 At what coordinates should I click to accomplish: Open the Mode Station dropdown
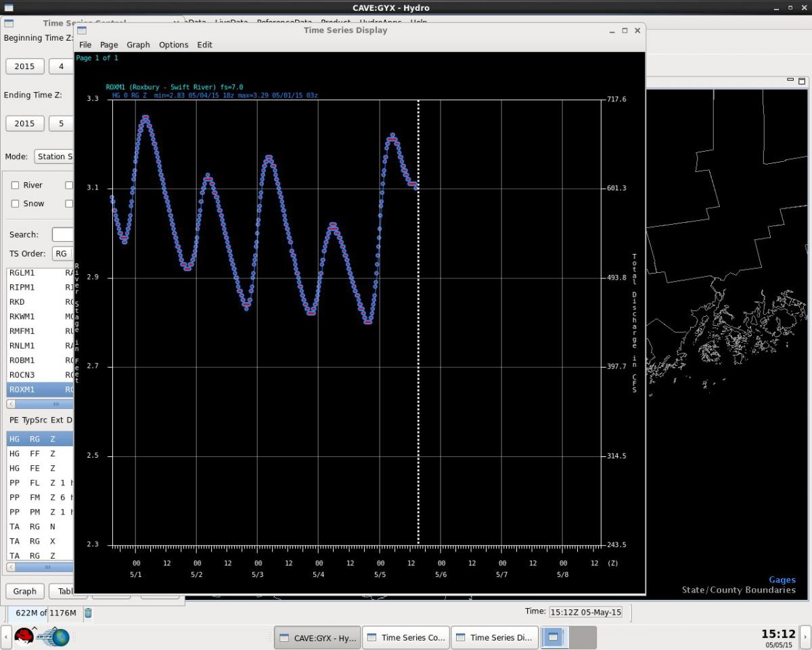[x=53, y=156]
